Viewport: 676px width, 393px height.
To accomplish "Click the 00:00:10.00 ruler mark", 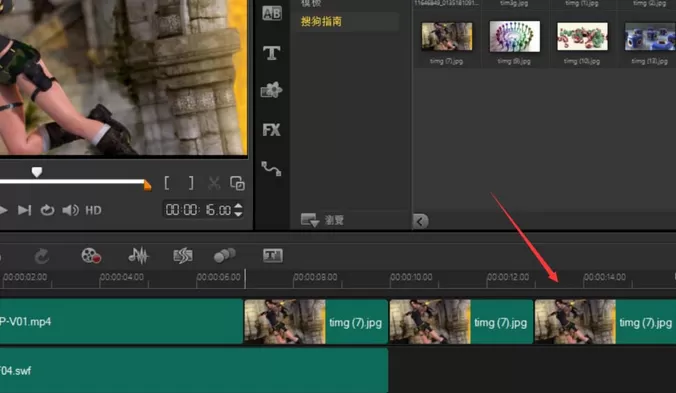I will [411, 277].
